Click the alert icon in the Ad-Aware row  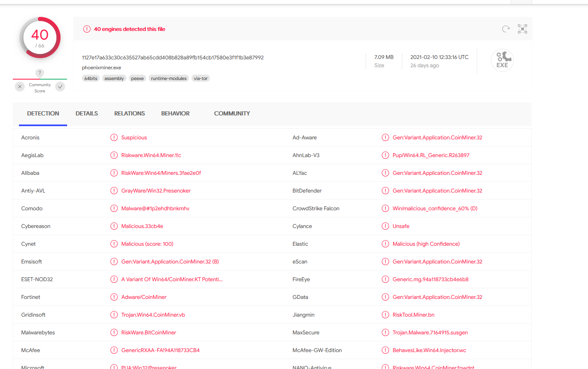(385, 138)
